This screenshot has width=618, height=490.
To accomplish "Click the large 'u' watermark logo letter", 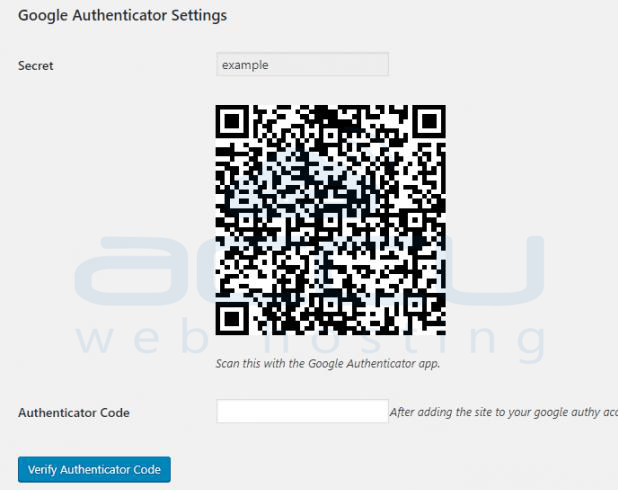I will click(x=499, y=270).
